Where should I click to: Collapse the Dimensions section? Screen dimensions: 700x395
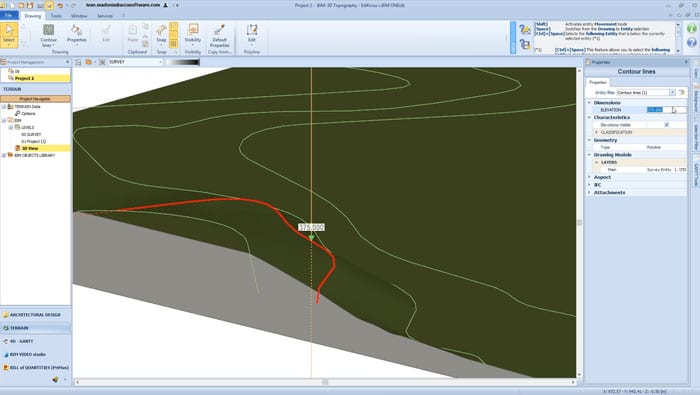pyautogui.click(x=589, y=103)
